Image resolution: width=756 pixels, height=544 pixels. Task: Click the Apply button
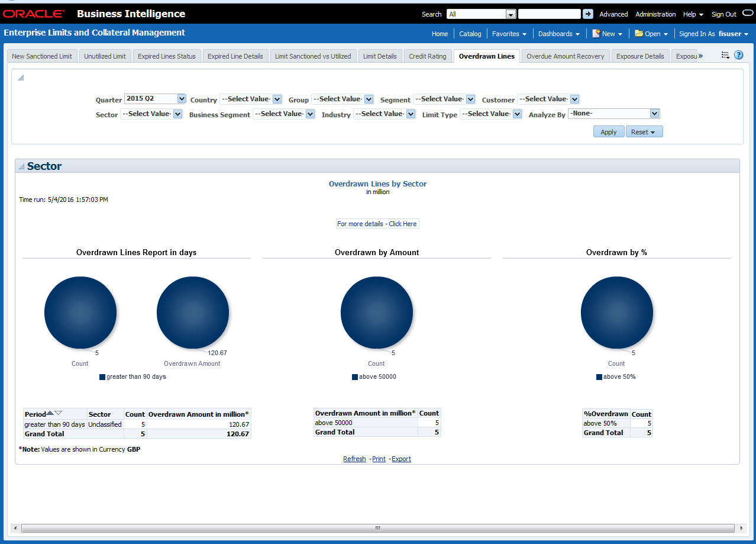click(x=609, y=132)
